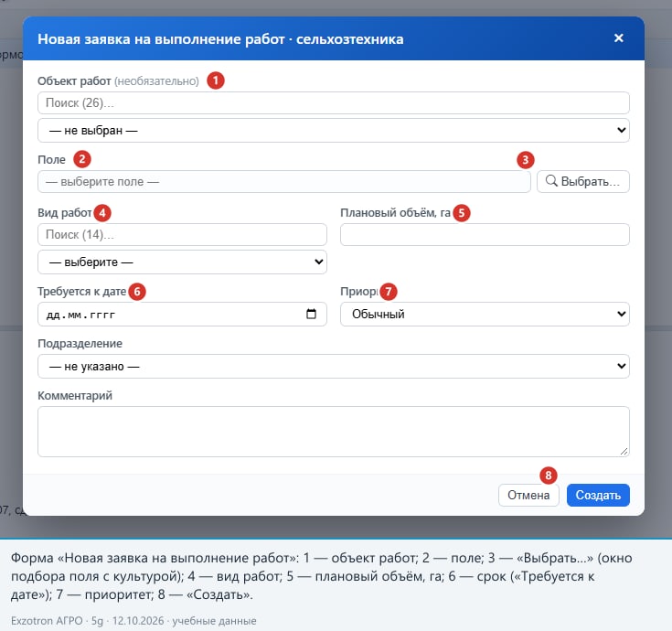This screenshot has width=672, height=631.
Task: Click the Отмена button
Action: pos(528,495)
